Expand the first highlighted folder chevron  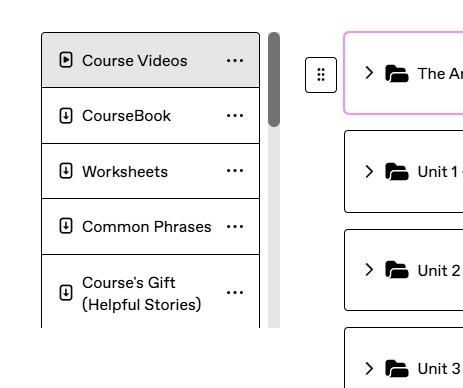(369, 73)
